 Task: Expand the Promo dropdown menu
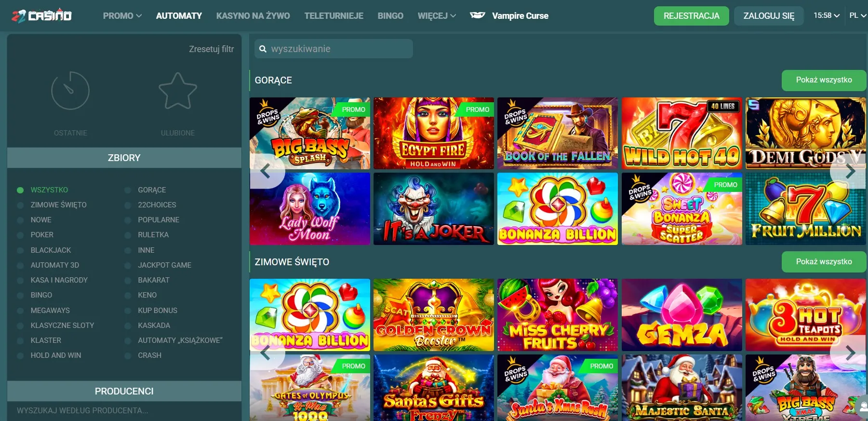click(x=122, y=16)
